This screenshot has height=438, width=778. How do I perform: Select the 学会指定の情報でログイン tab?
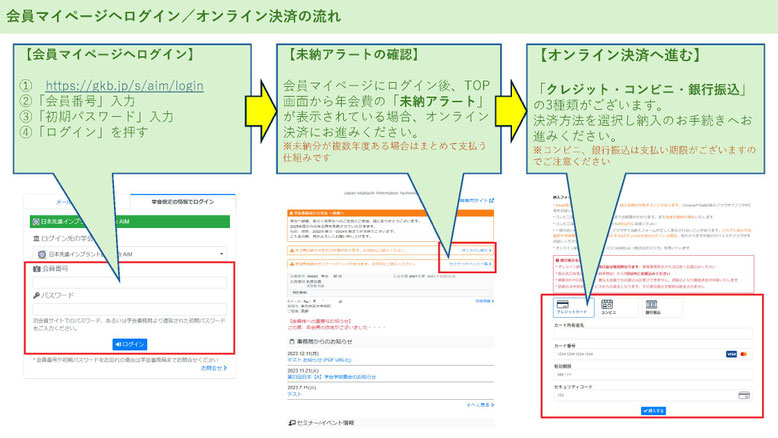183,201
